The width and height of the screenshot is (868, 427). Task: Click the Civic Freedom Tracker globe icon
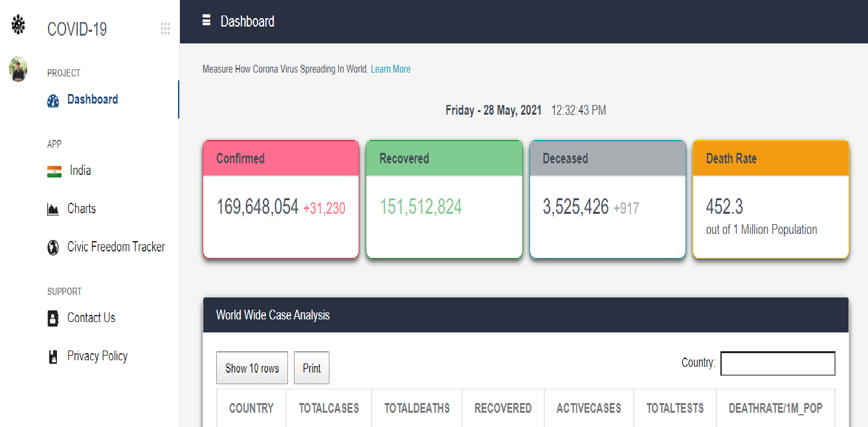point(53,248)
